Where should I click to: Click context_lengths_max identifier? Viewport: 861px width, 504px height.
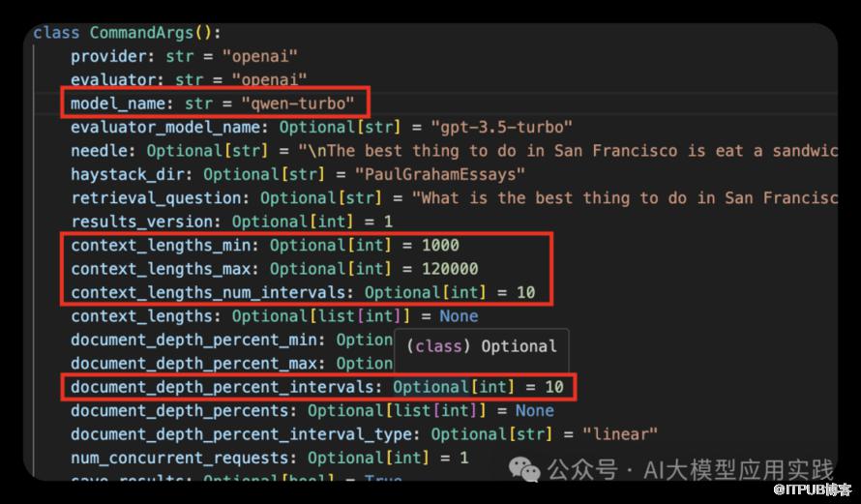(x=161, y=269)
